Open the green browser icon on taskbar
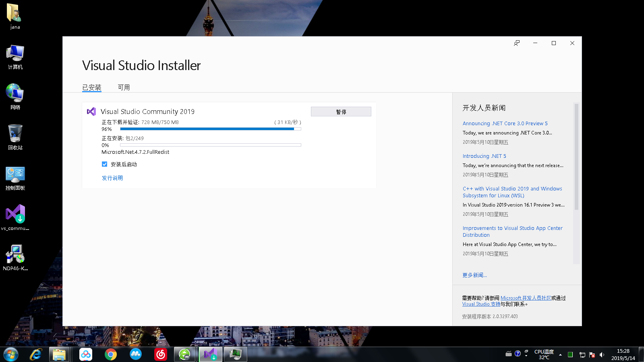Viewport: 644px width, 362px height. pos(185,354)
